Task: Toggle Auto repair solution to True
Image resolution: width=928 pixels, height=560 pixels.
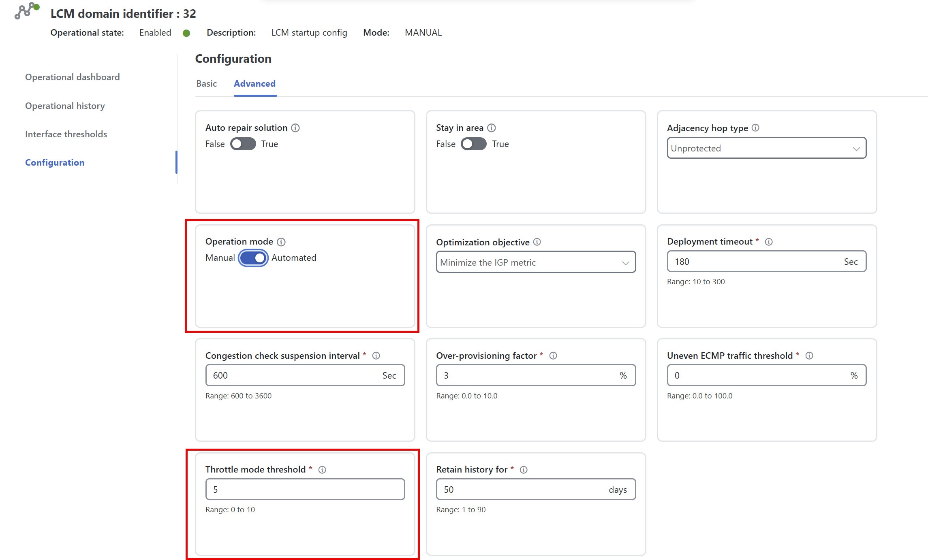Action: coord(243,144)
